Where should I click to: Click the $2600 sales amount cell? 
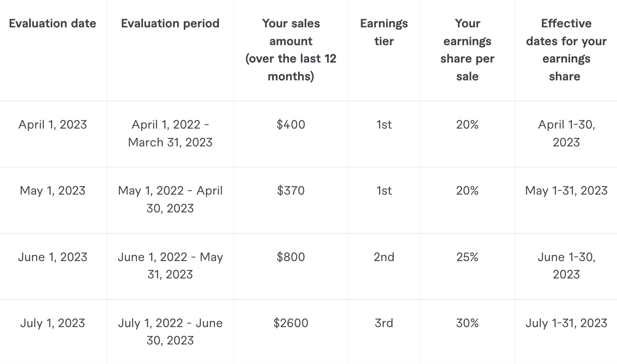coord(291,323)
